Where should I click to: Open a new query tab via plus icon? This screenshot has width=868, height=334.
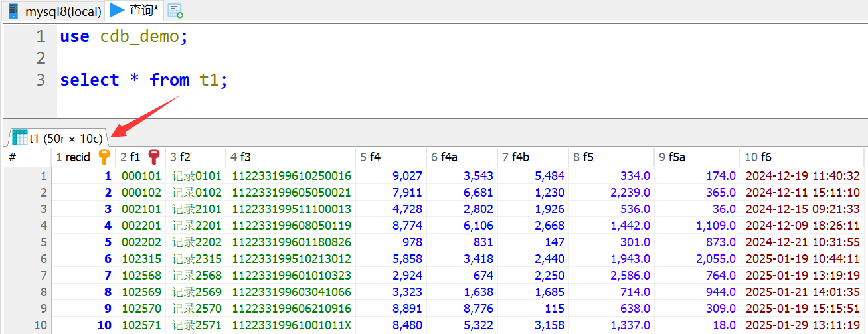pos(175,11)
